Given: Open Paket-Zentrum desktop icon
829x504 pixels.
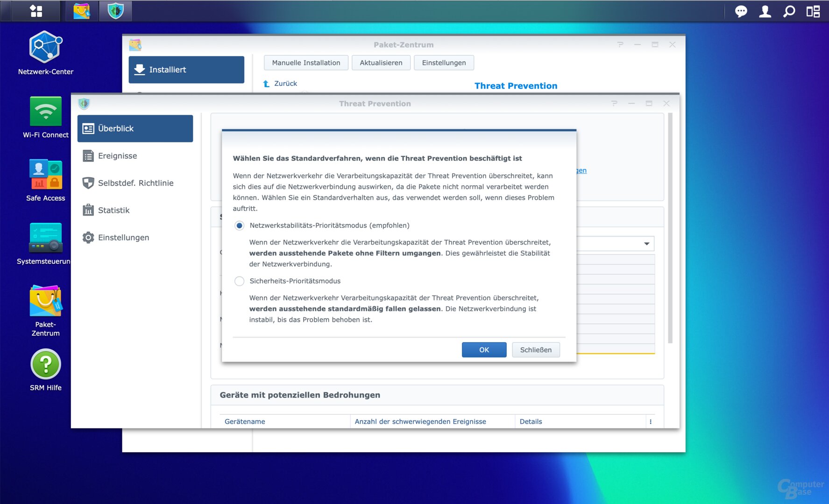Looking at the screenshot, I should (46, 311).
